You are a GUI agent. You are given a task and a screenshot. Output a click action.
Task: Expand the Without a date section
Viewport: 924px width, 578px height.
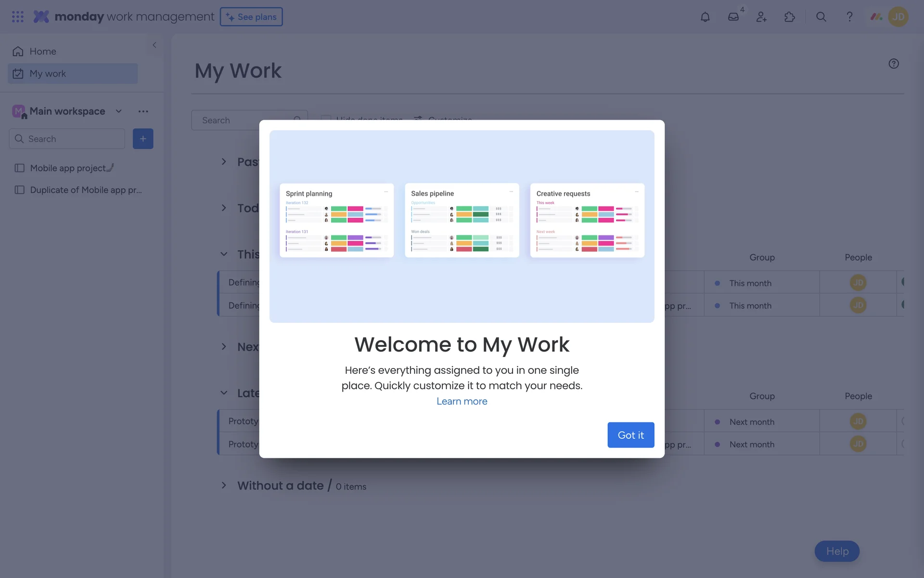click(x=224, y=486)
